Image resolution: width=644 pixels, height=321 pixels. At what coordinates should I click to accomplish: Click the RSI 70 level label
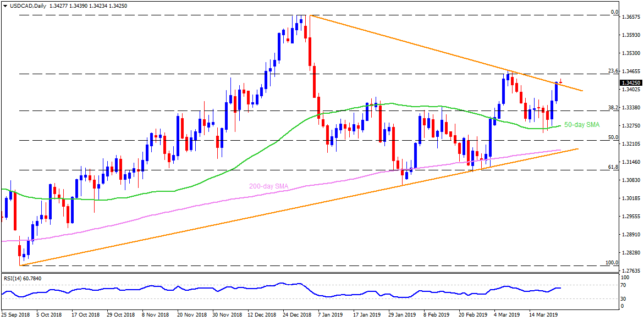623,286
